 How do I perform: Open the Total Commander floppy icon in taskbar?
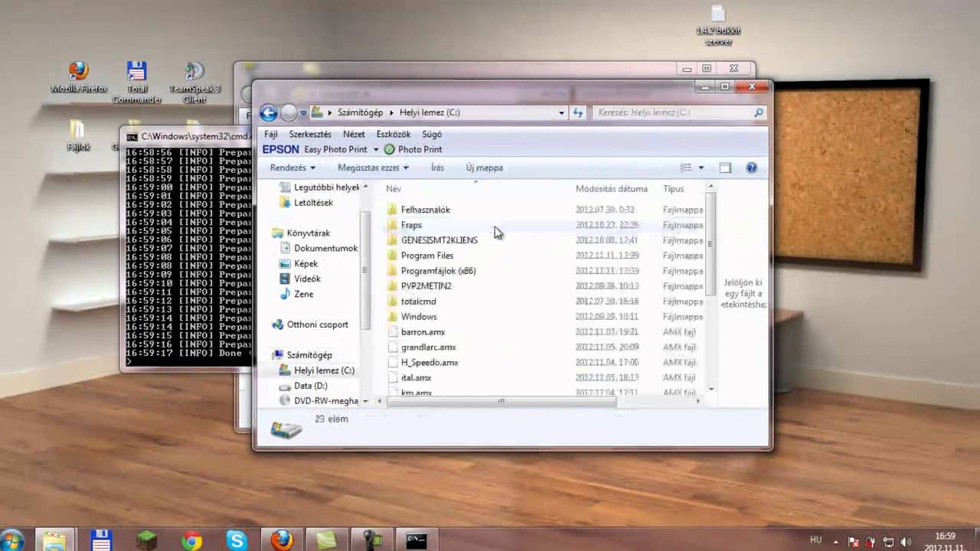[x=101, y=540]
